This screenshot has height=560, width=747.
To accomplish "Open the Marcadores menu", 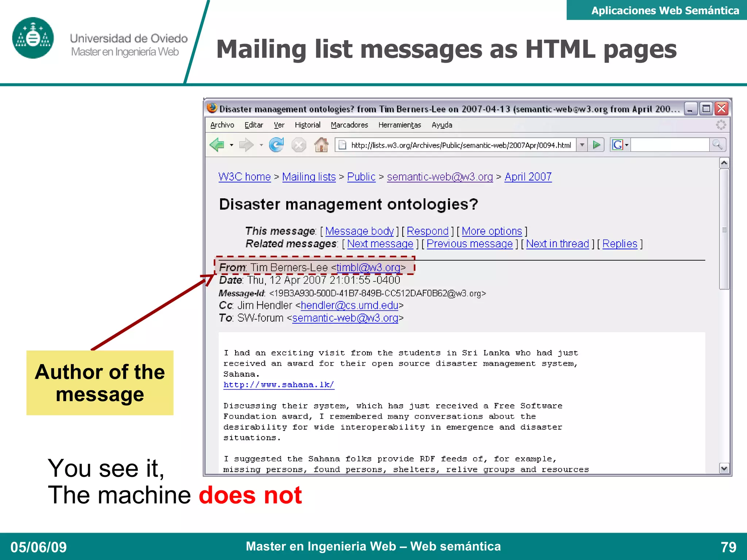I will pos(349,125).
